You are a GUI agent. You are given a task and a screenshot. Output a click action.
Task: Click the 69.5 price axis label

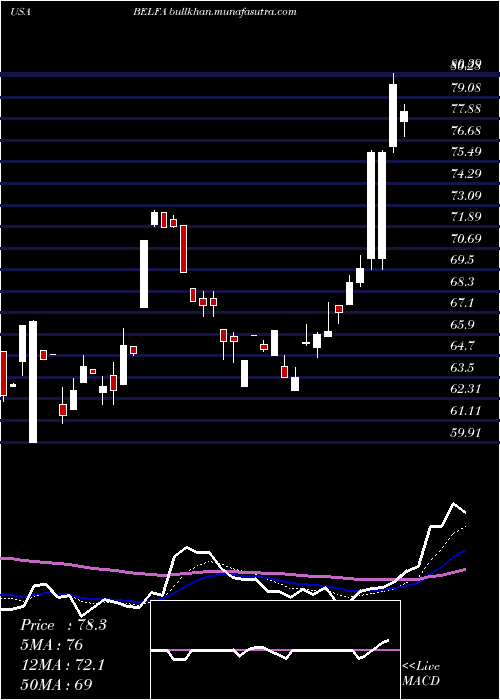462,260
